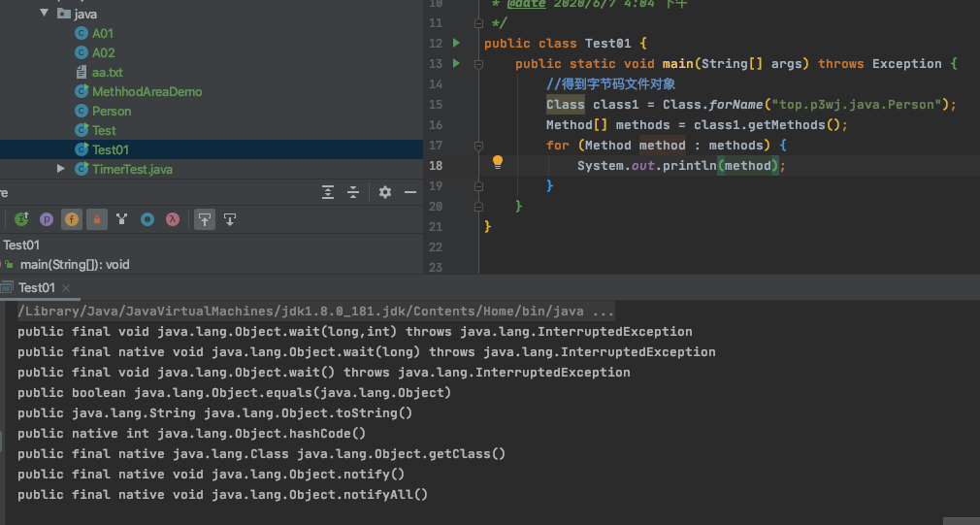Click line number 15 in gutter
The height and width of the screenshot is (525, 980).
436,105
